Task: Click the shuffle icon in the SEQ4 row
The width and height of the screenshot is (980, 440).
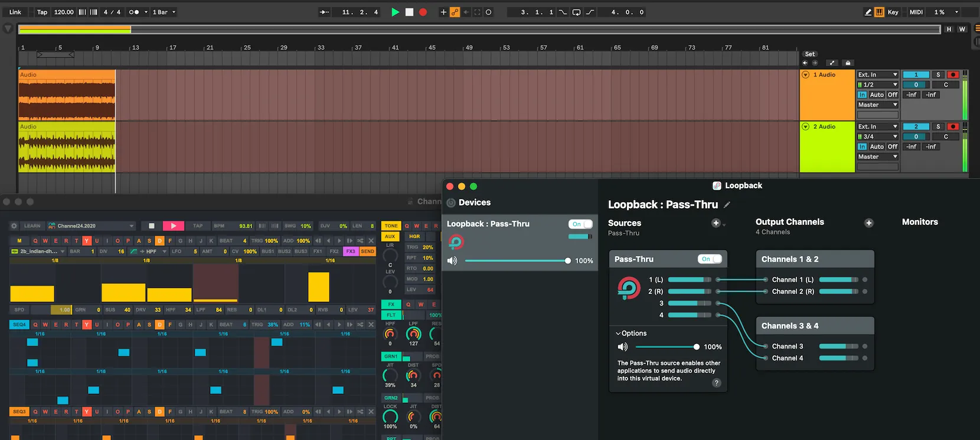Action: [x=360, y=324]
